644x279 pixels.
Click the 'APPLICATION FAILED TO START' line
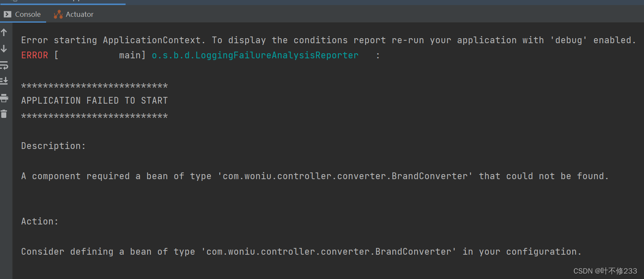tap(94, 101)
